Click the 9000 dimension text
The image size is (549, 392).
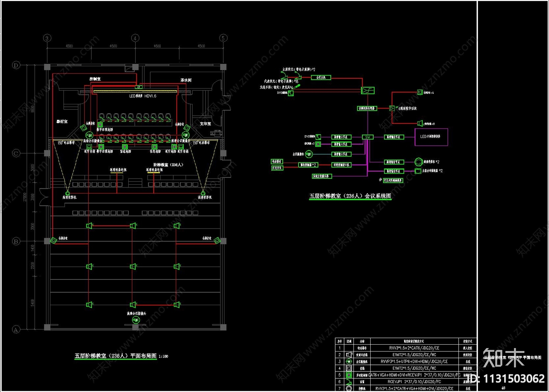pyautogui.click(x=33, y=109)
